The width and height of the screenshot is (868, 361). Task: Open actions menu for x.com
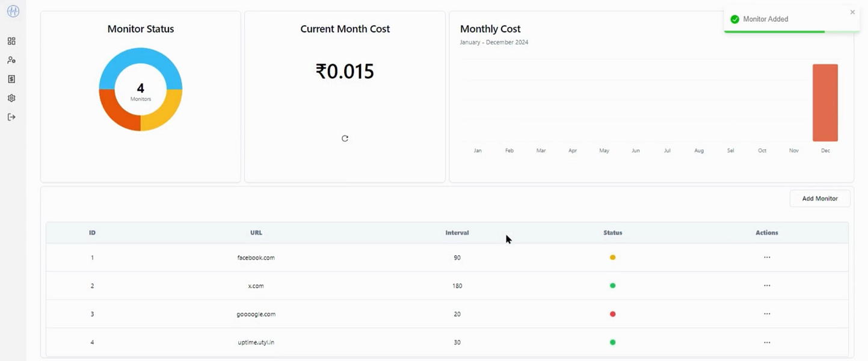coord(767,286)
